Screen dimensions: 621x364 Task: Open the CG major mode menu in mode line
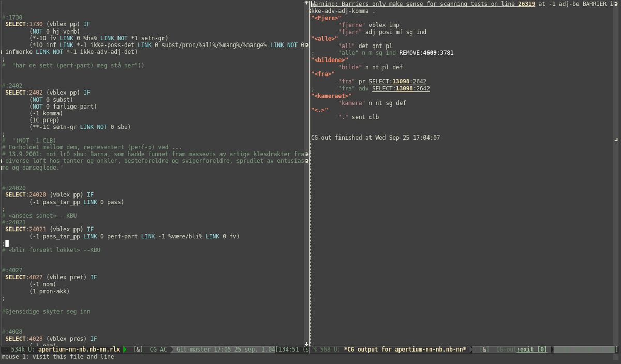(x=154, y=350)
